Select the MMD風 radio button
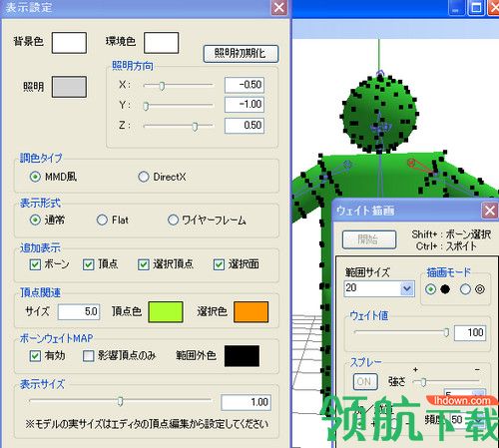Image resolution: width=499 pixels, height=448 pixels. point(35,177)
